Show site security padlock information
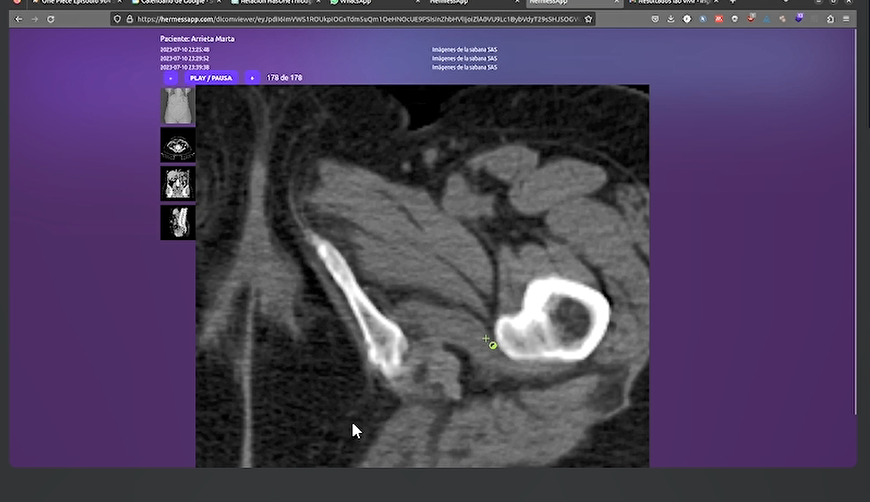This screenshot has width=870, height=502. point(129,19)
